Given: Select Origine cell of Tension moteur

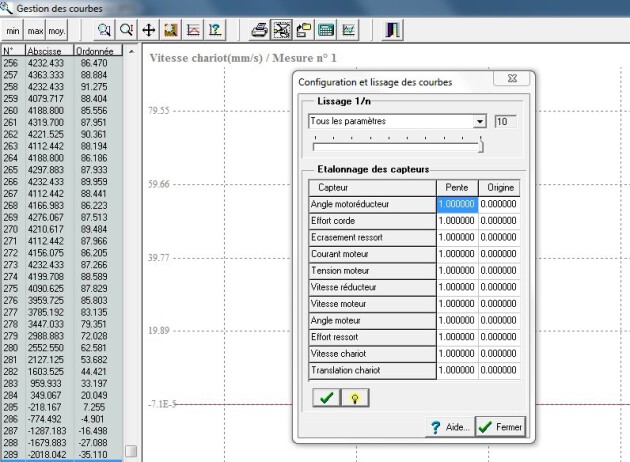Looking at the screenshot, I should (x=499, y=270).
